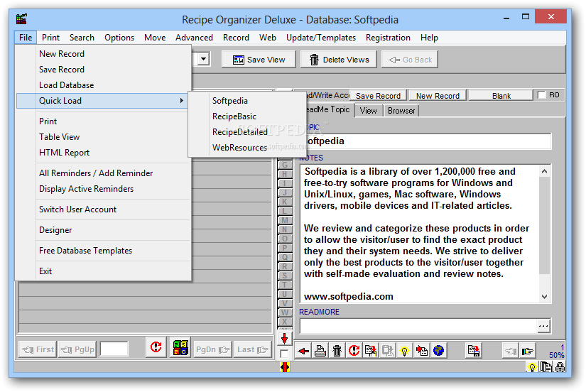Select HTML Report menu entry

pos(104,153)
